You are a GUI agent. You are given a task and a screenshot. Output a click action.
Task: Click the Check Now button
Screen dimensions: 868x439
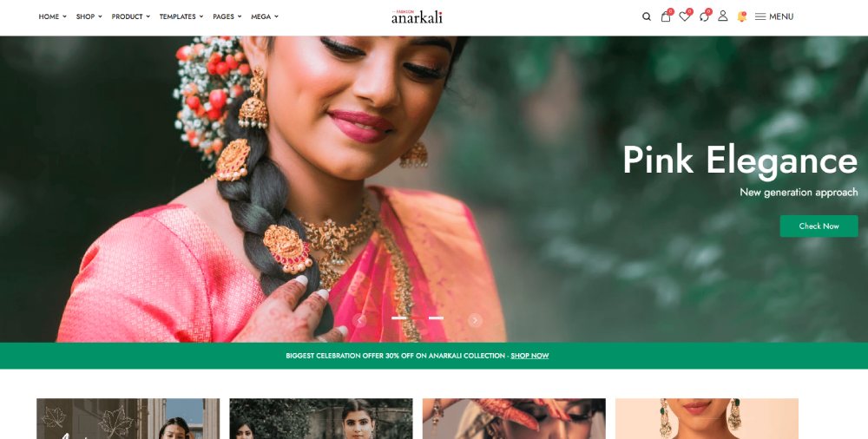[819, 226]
